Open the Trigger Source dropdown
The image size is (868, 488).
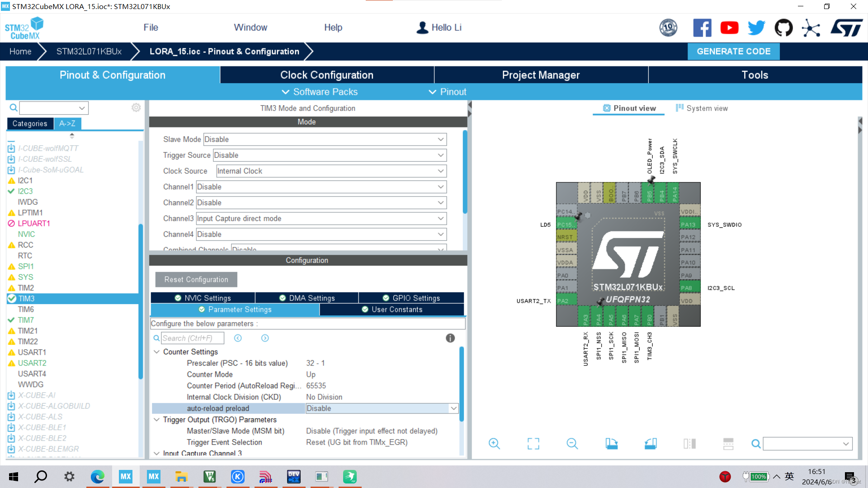[x=330, y=155]
